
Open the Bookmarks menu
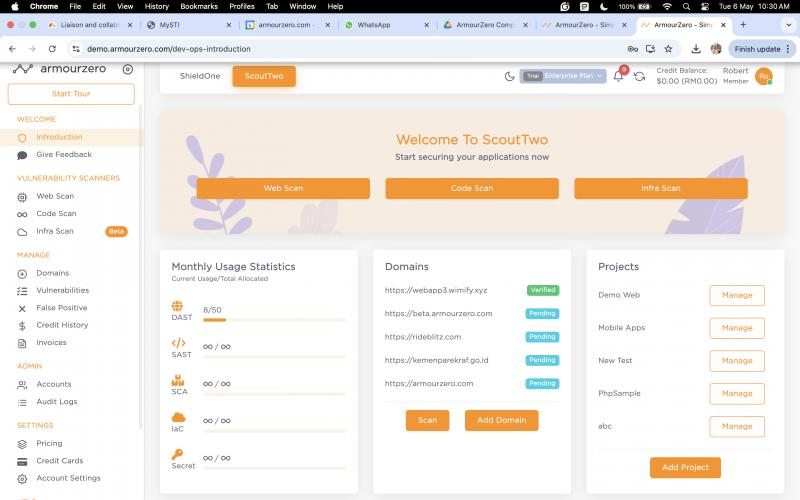(x=199, y=7)
